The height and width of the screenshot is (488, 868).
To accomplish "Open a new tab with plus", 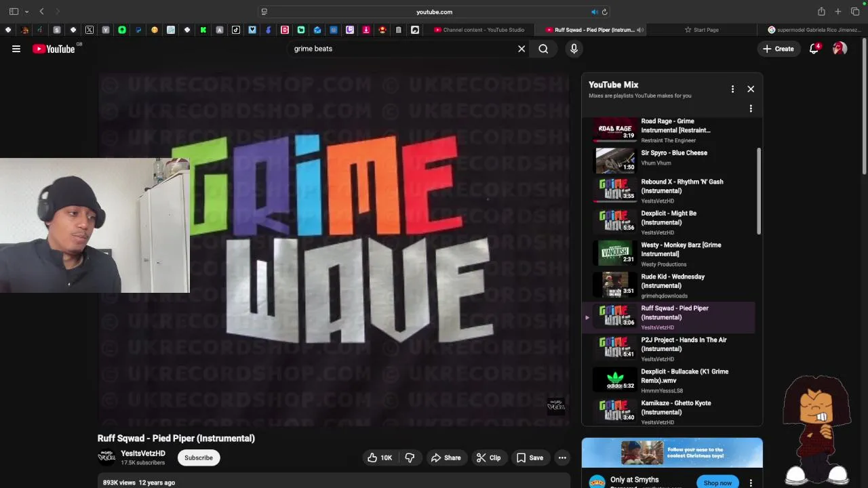I will coord(838,12).
